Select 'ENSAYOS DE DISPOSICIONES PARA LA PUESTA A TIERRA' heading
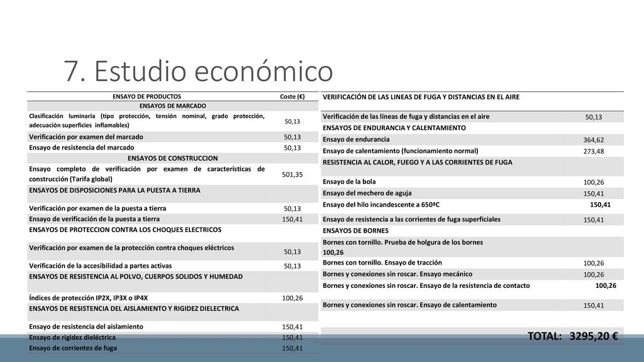Viewport: 644px width, 362px height. tap(114, 190)
